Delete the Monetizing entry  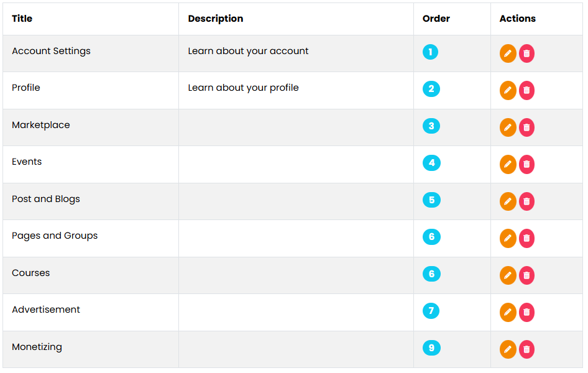pyautogui.click(x=526, y=349)
